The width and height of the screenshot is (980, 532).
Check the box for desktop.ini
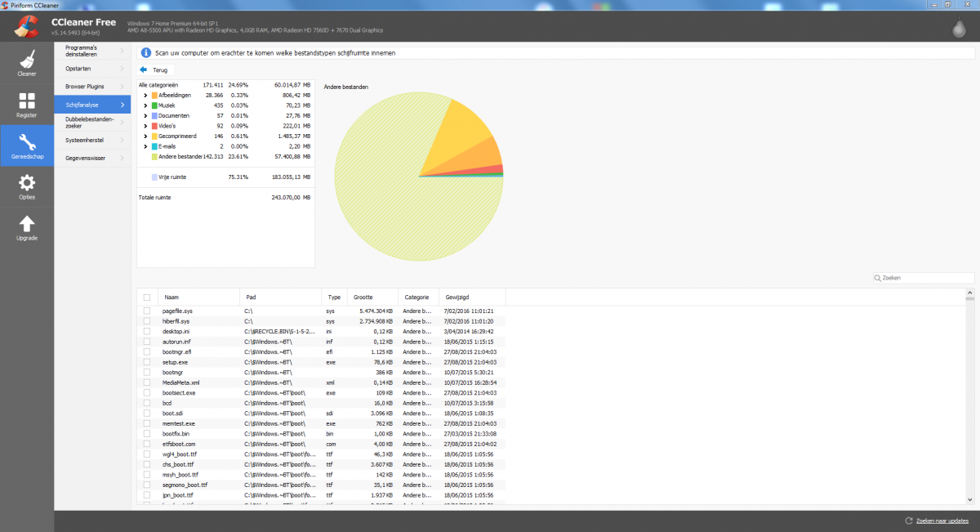pos(147,332)
